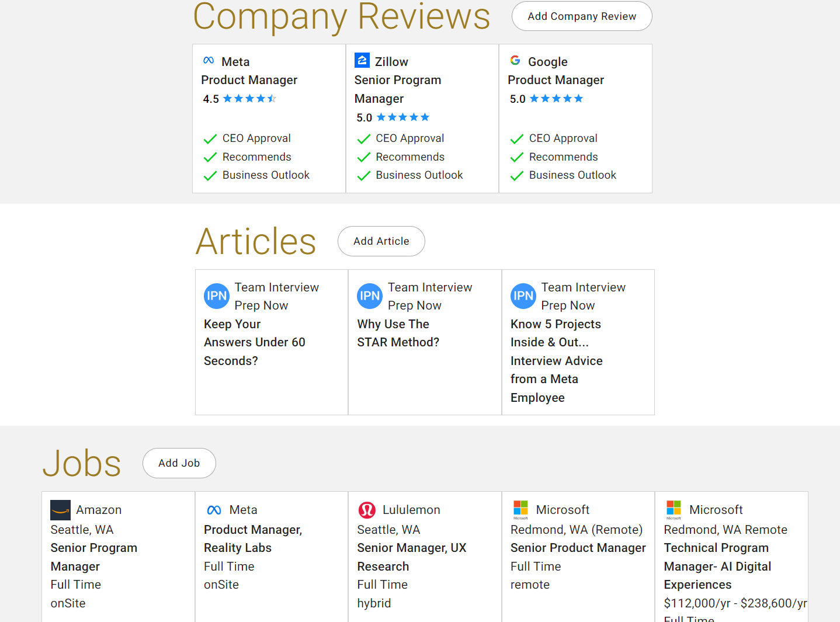
Task: Click the Zillow company name
Action: [391, 62]
